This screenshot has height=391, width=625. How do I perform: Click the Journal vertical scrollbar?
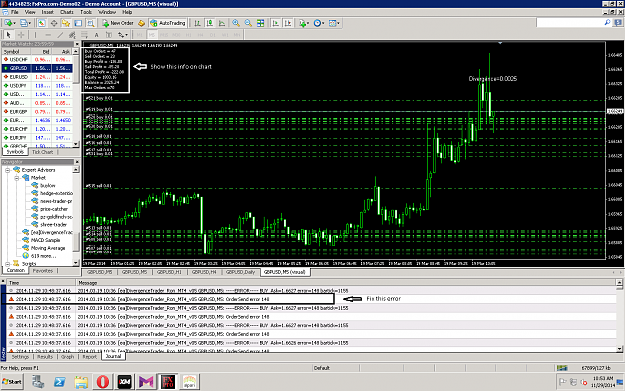[619, 316]
